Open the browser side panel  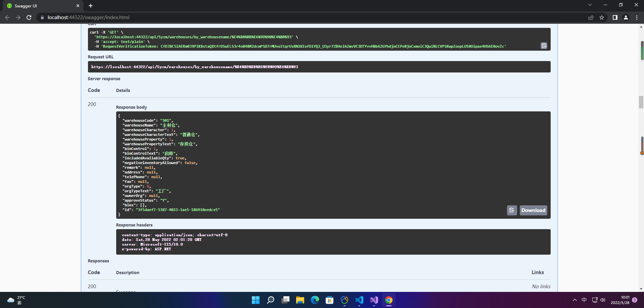pos(615,17)
